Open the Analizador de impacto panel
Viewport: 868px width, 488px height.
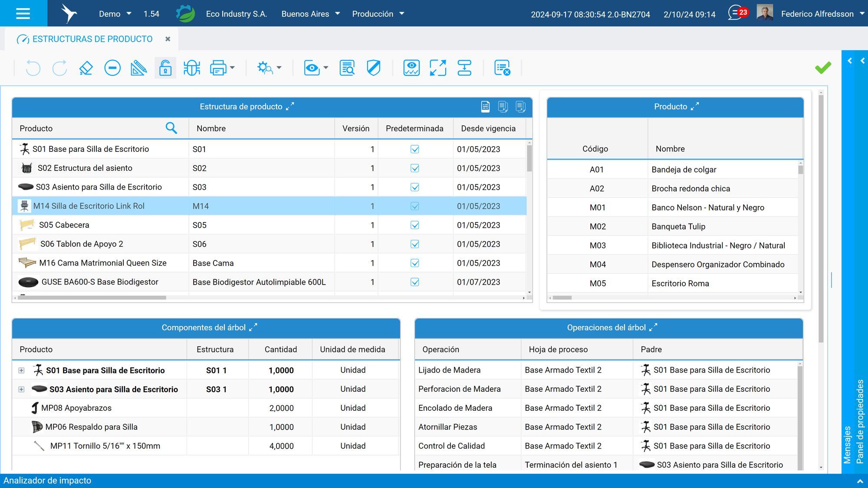[47, 481]
